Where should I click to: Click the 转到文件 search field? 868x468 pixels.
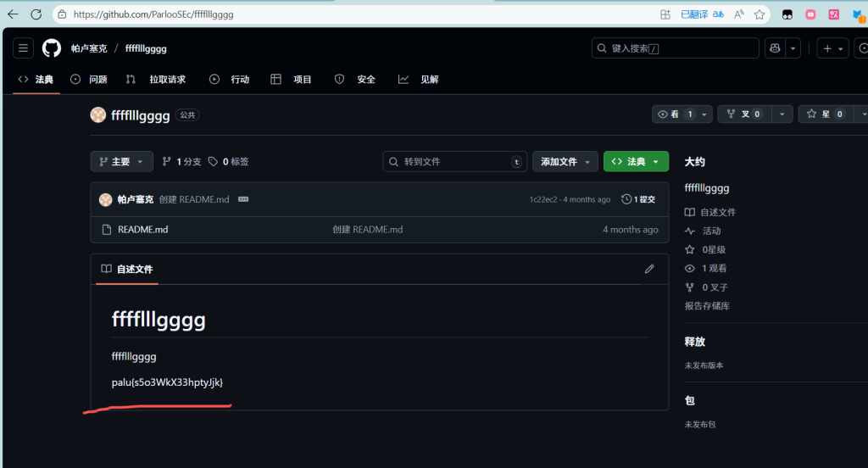(x=455, y=161)
